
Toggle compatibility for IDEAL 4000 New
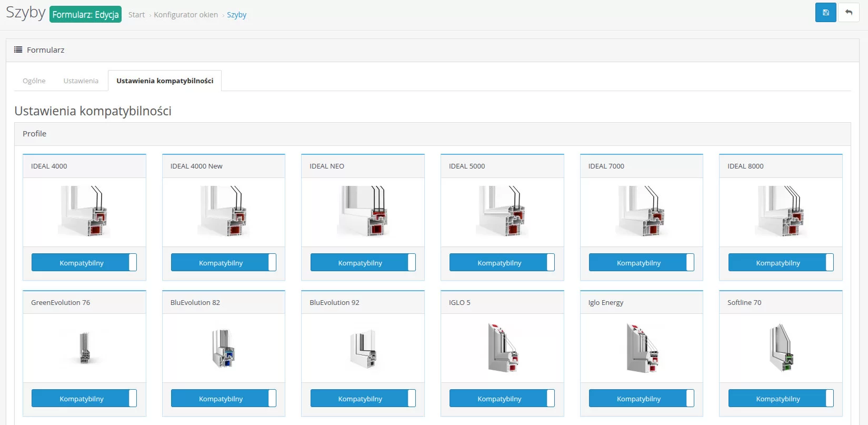click(224, 262)
